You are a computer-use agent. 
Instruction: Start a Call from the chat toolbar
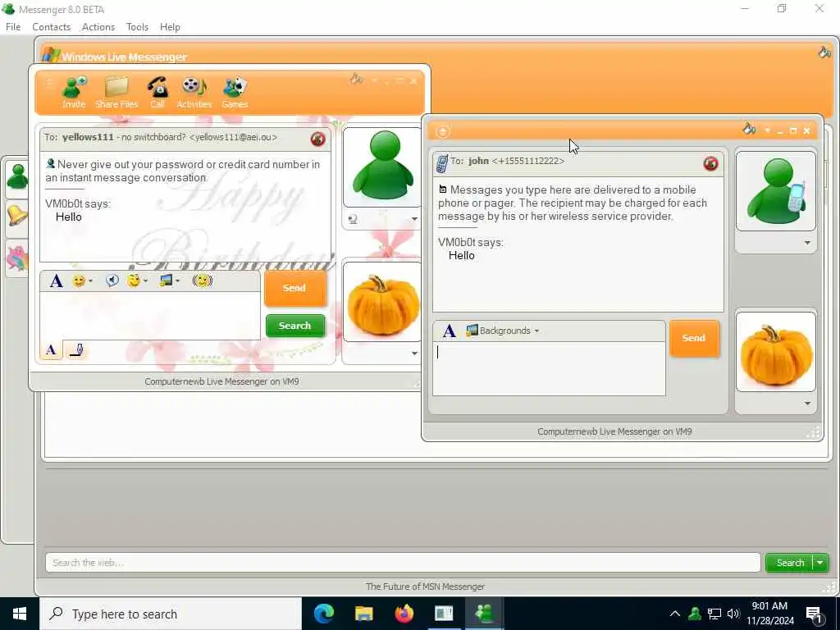point(157,93)
